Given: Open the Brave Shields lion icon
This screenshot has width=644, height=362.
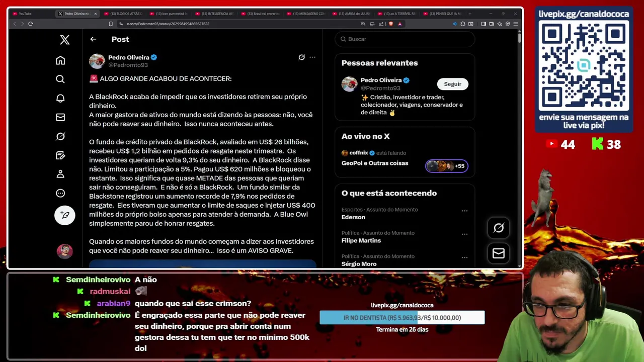Looking at the screenshot, I should (391, 24).
